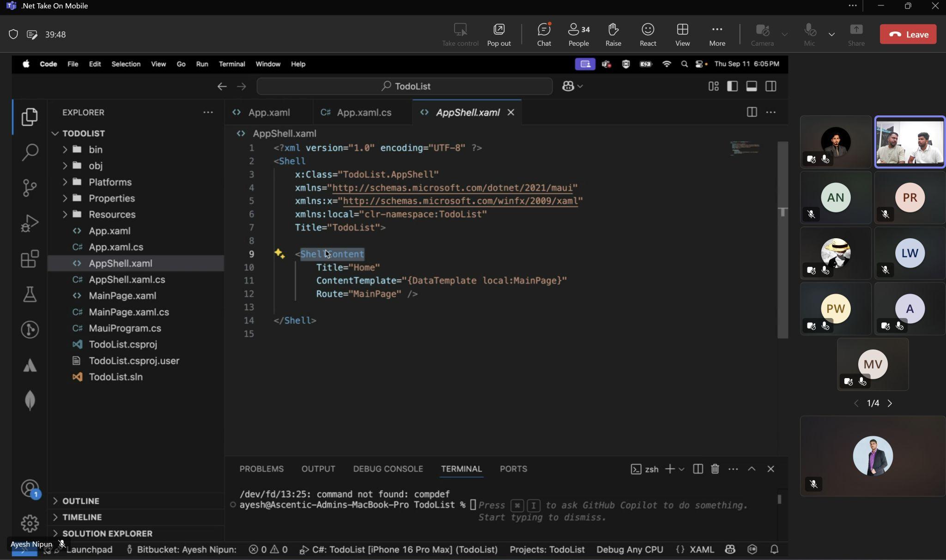Leave the Teams meeting
Screen dimensions: 946x560
point(908,35)
